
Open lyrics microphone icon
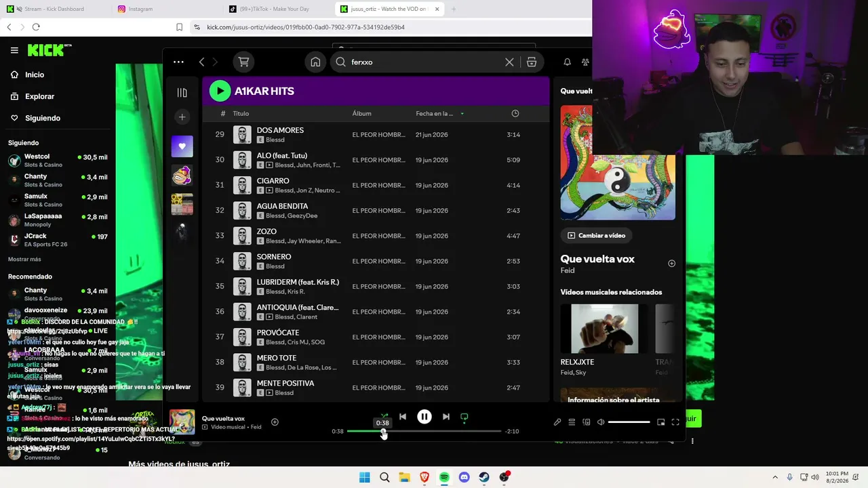click(x=557, y=422)
